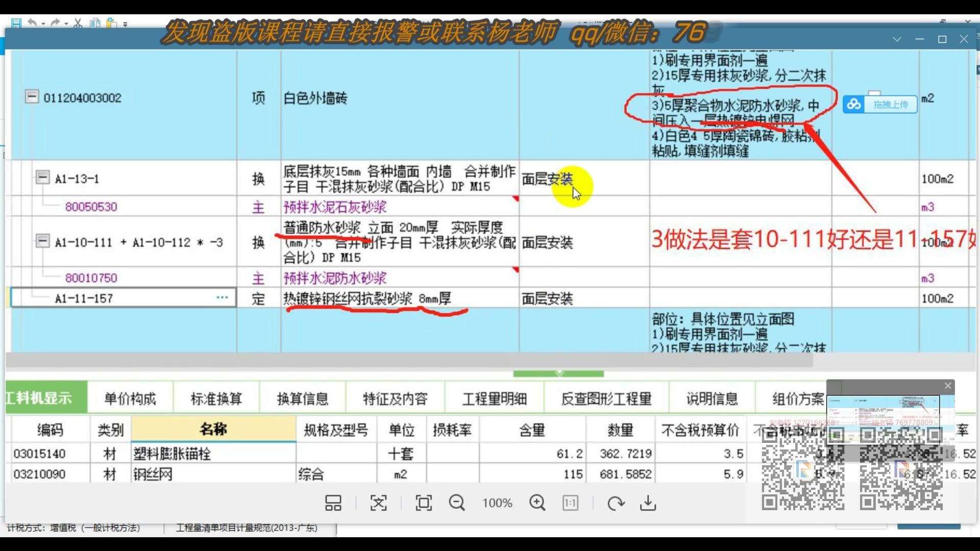Viewport: 980px width, 551px height.
Task: Click the 热镀锌钢丝网抗裂砂浆 8mm厚 name cell
Action: [400, 298]
